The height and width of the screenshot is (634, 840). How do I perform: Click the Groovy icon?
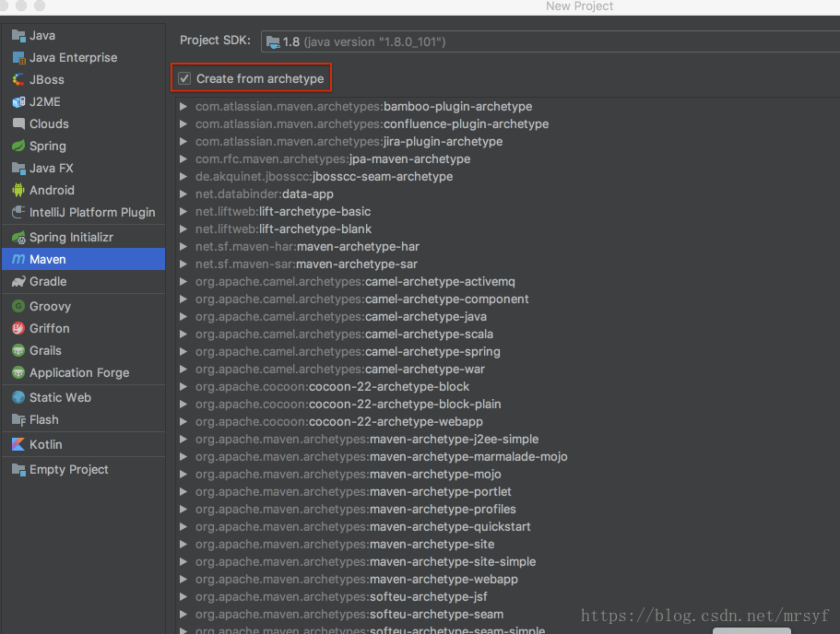[18, 306]
